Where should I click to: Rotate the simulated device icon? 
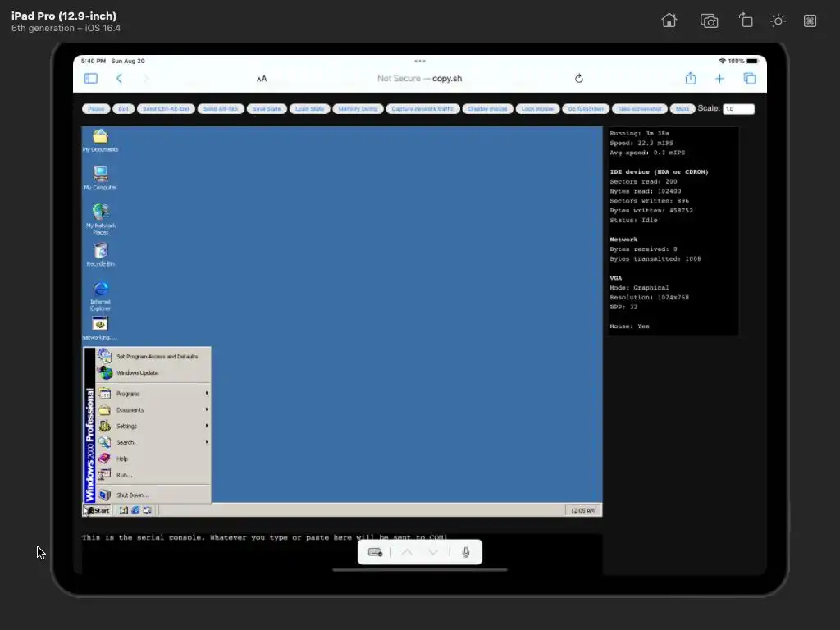click(746, 21)
